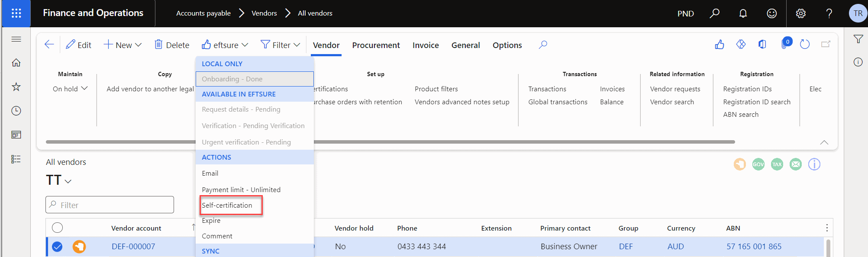
Task: Switch to the Invoice tab
Action: (426, 45)
